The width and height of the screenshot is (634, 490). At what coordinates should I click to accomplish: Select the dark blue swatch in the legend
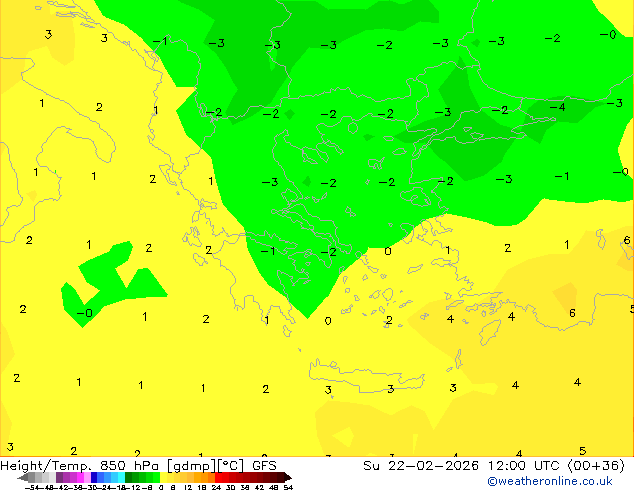(x=94, y=477)
